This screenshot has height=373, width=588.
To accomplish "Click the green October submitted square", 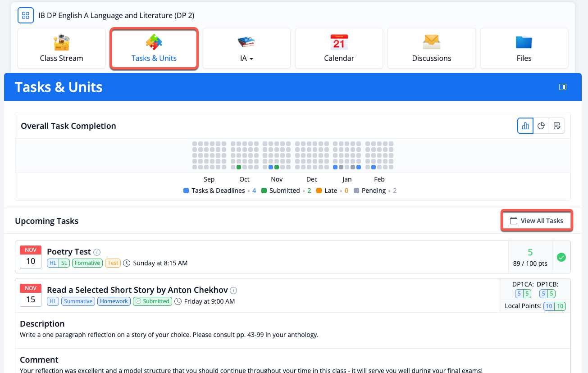I will pyautogui.click(x=239, y=167).
